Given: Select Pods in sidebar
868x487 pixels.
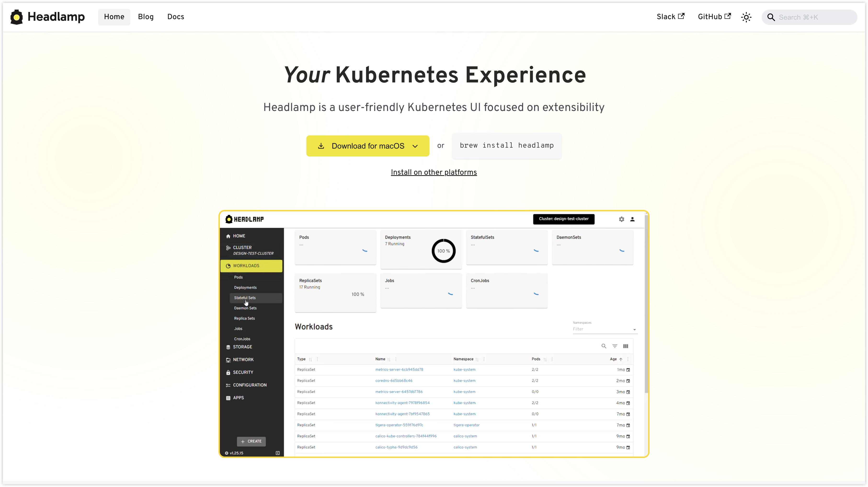Looking at the screenshot, I should [x=238, y=277].
